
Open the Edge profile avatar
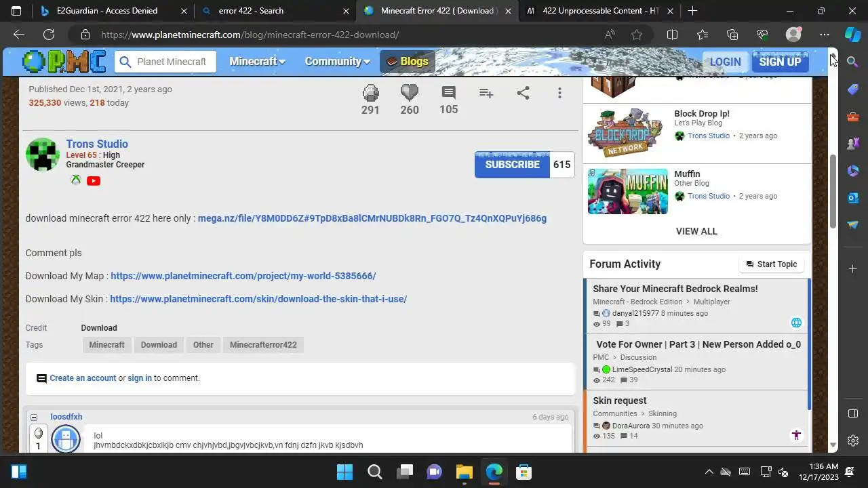[x=793, y=35]
